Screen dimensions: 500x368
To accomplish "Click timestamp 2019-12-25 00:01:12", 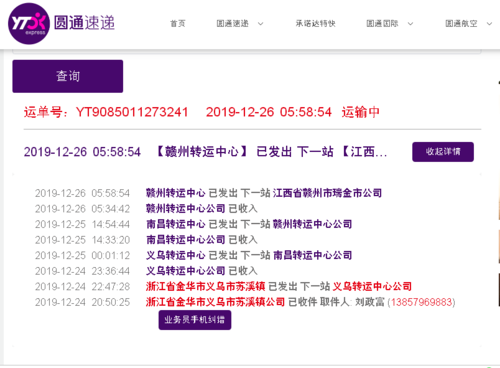I will pyautogui.click(x=82, y=256).
